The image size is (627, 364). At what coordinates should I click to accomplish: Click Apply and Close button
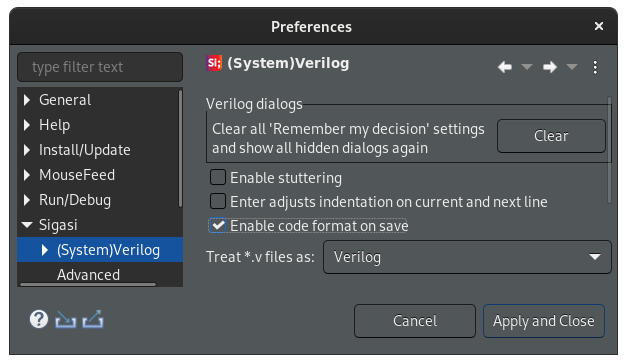point(544,321)
